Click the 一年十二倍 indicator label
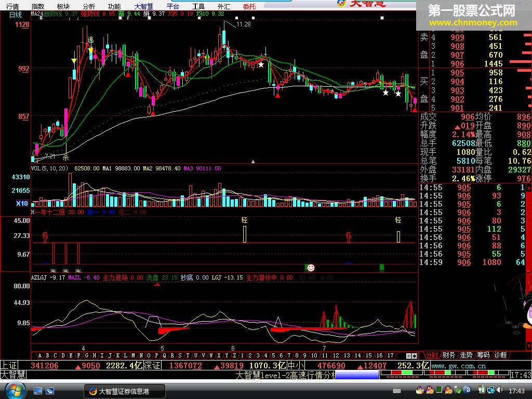Image resolution: width=532 pixels, height=399 pixels. (50, 212)
